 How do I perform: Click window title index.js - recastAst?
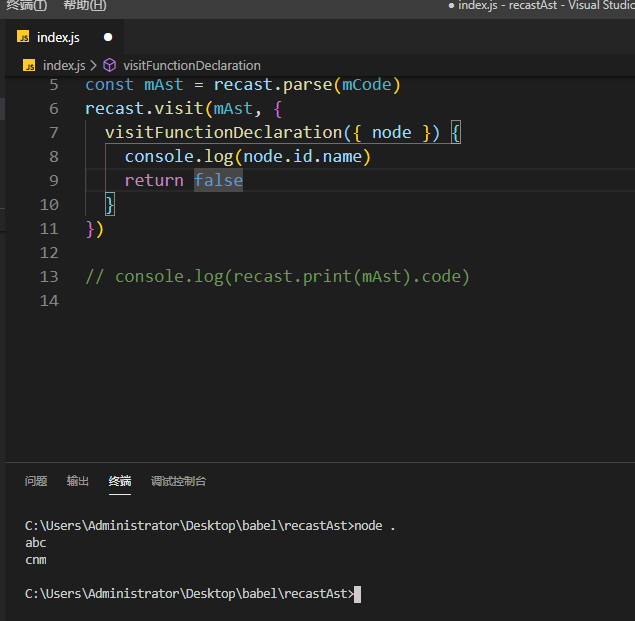[x=507, y=5]
